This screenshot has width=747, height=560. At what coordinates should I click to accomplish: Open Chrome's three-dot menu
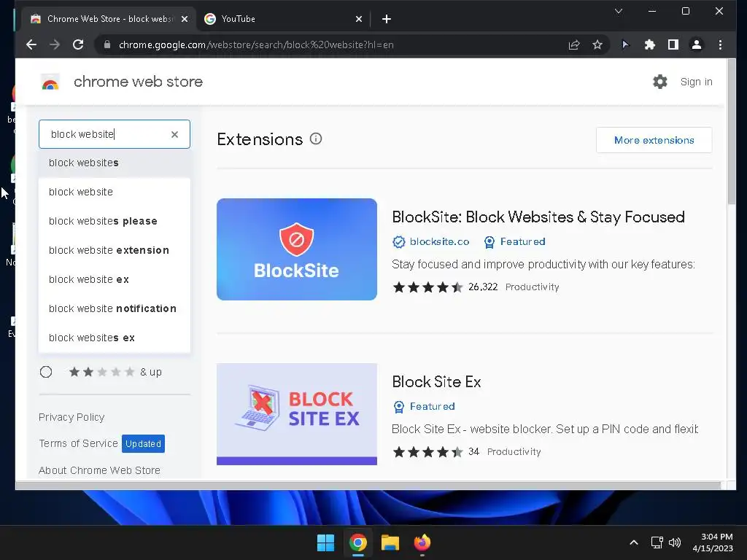coord(720,44)
